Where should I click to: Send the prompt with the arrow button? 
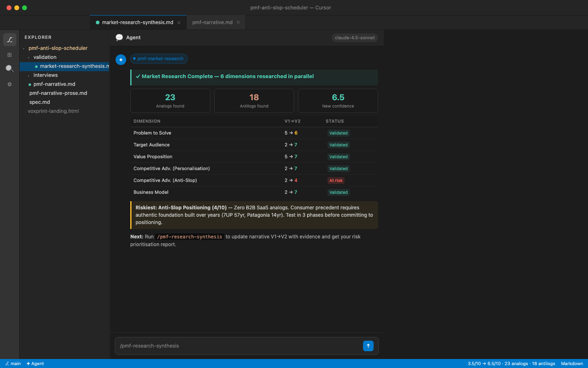[368, 346]
